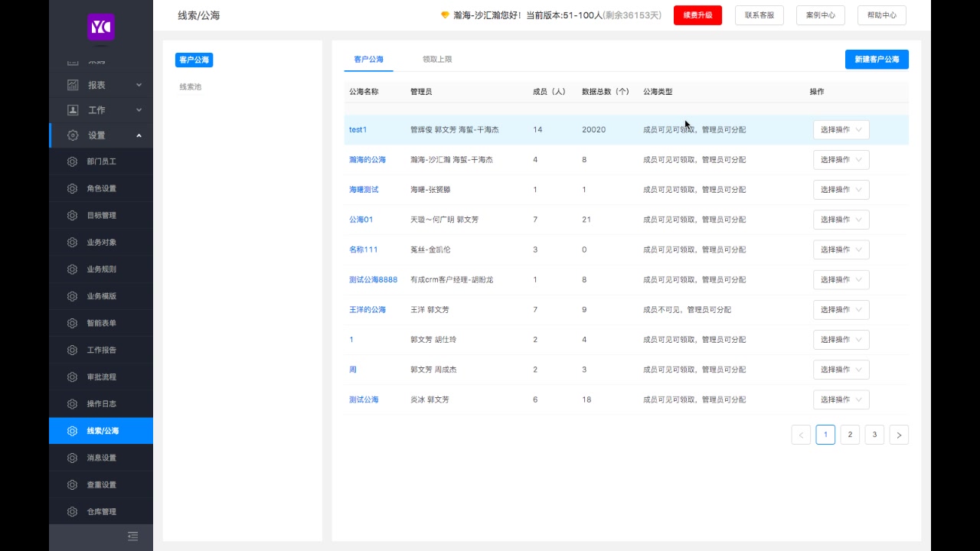This screenshot has width=980, height=551.
Task: Click gear icon beside 线索/公海
Action: 72,431
